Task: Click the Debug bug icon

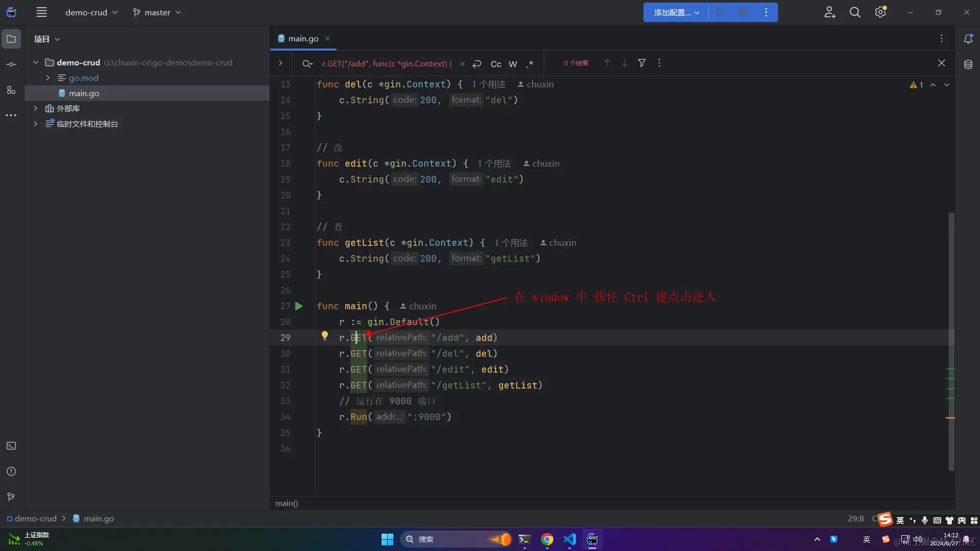Action: 743,12
